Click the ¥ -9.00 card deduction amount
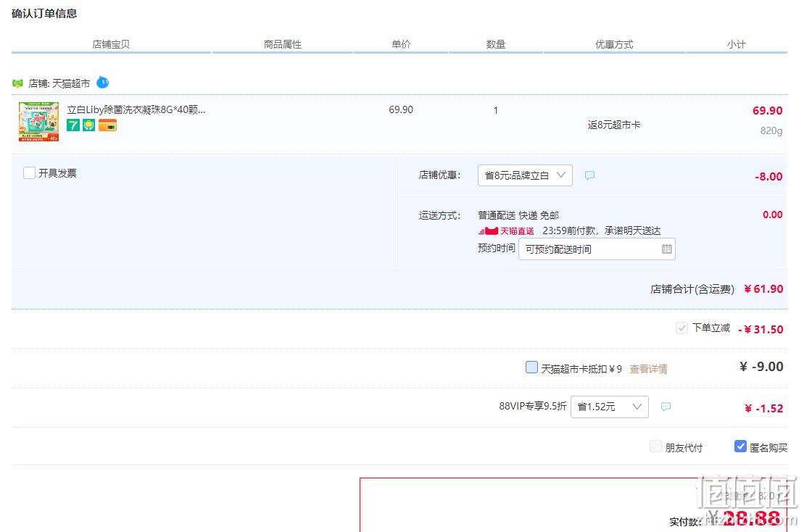Screen dimensions: 804x532 [x=761, y=367]
